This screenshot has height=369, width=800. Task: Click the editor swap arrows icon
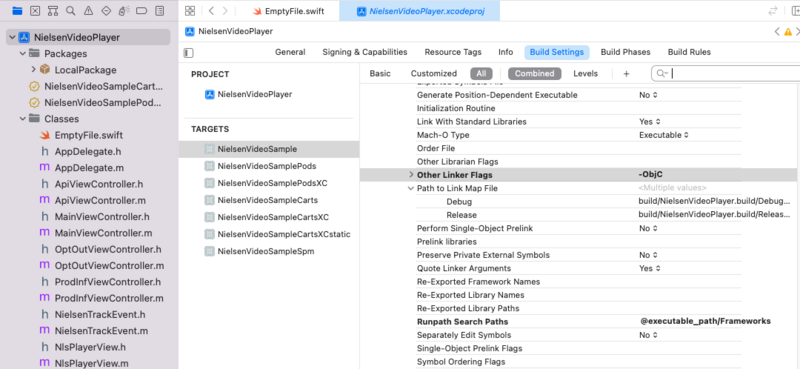[x=773, y=11]
